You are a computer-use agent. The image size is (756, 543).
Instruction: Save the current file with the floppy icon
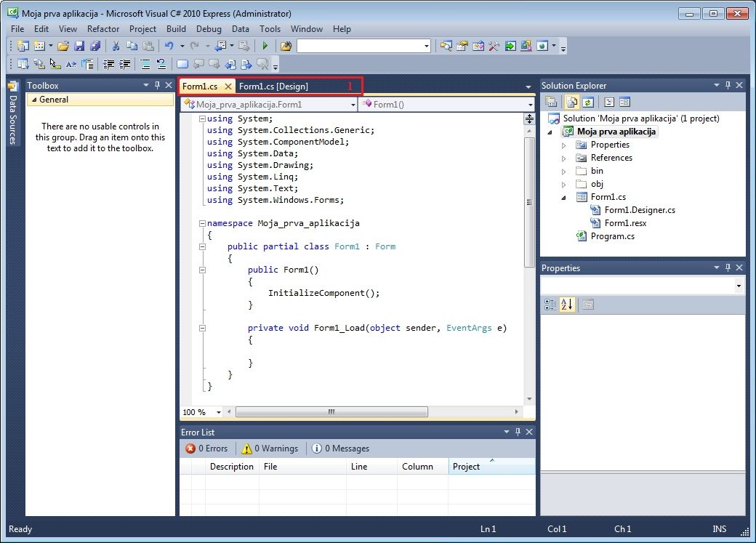79,46
